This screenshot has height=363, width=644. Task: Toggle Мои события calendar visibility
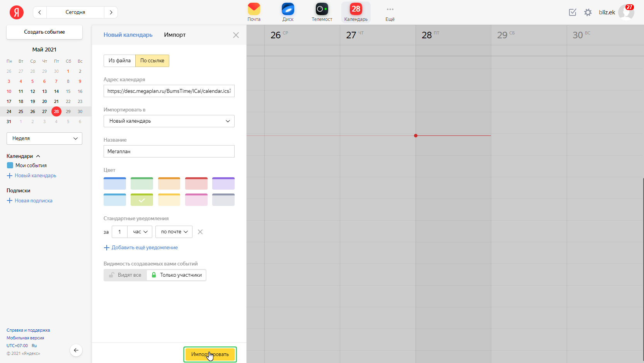point(10,165)
